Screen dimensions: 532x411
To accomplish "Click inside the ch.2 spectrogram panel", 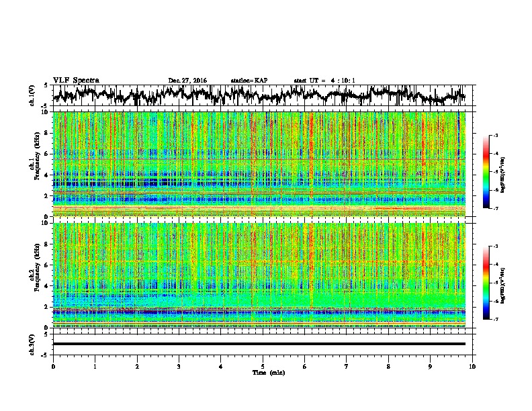I will click(259, 275).
